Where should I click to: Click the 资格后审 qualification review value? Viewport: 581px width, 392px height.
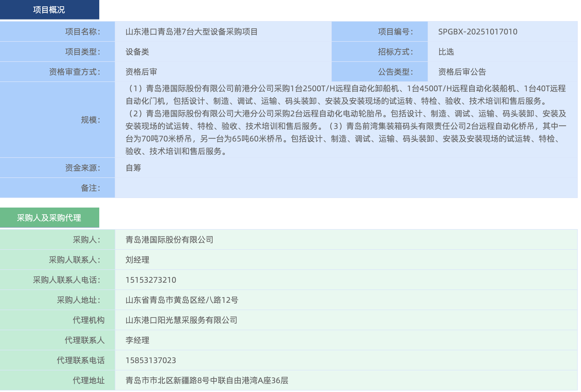point(141,72)
